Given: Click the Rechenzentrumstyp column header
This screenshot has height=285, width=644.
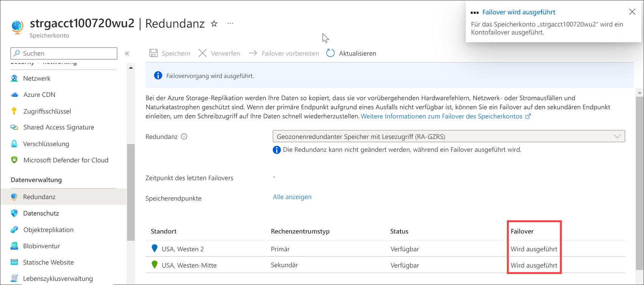Looking at the screenshot, I should 300,231.
